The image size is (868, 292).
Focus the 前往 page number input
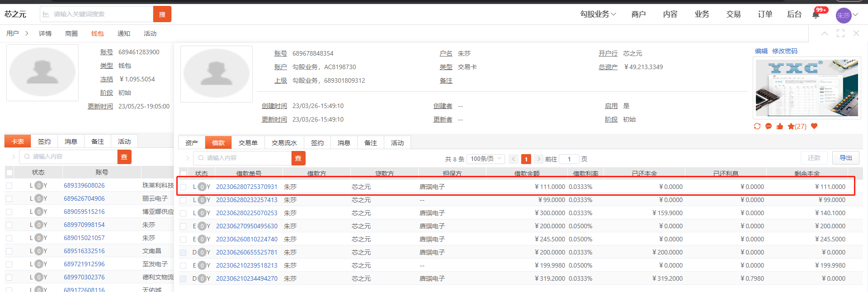click(x=569, y=159)
